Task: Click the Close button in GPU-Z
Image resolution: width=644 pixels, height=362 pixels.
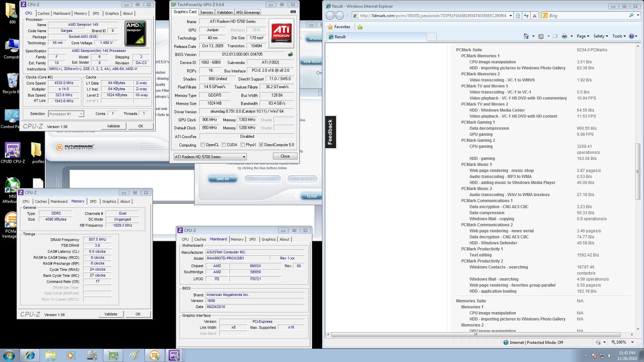Action: click(285, 156)
